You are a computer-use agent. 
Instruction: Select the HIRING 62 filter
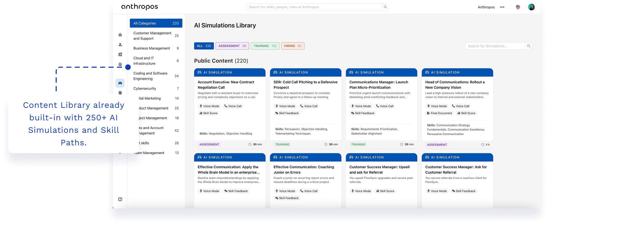click(x=293, y=46)
